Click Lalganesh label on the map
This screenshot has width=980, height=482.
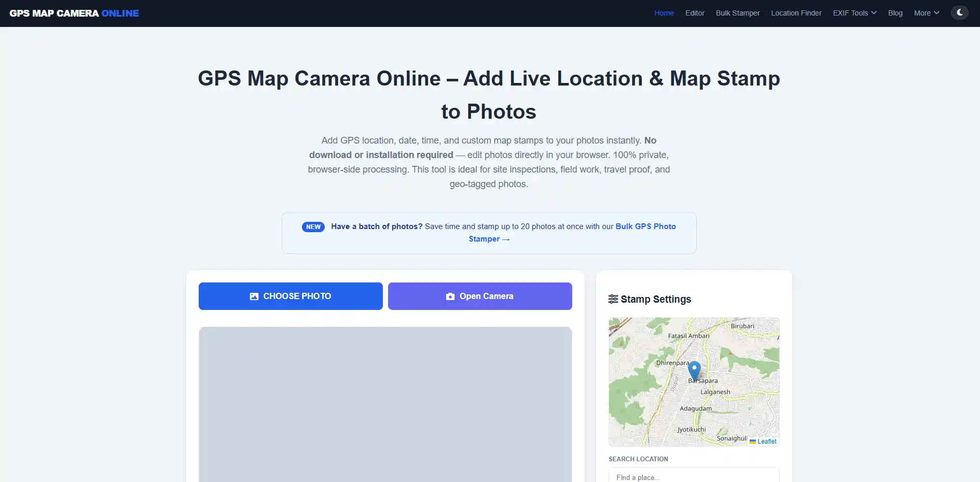tap(715, 392)
